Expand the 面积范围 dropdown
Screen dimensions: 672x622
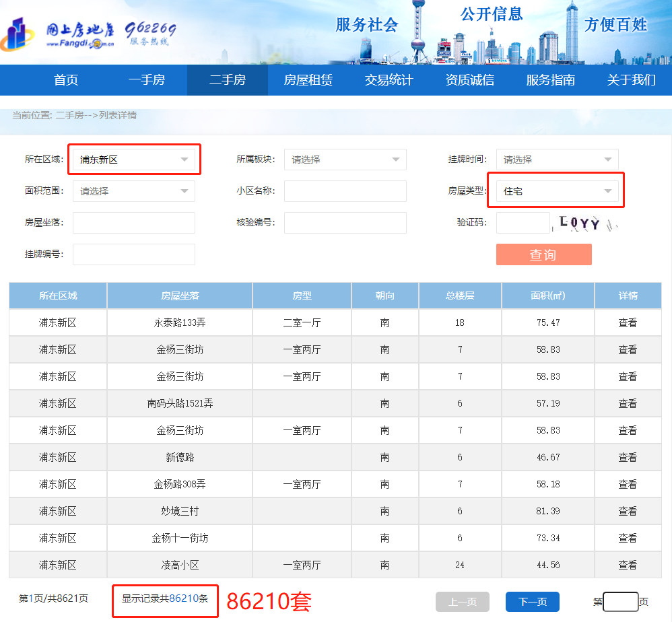[x=134, y=191]
